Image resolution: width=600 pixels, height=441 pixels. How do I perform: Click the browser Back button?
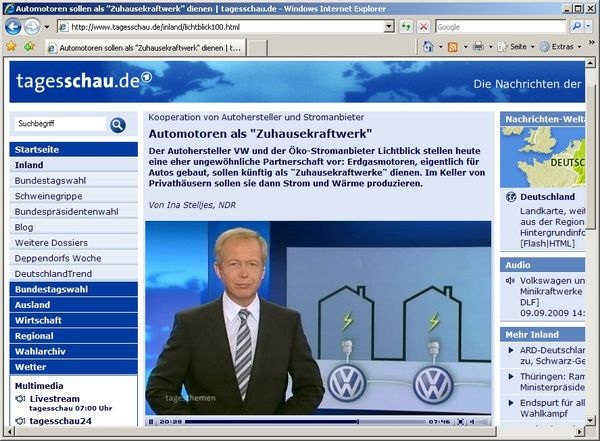[x=13, y=26]
